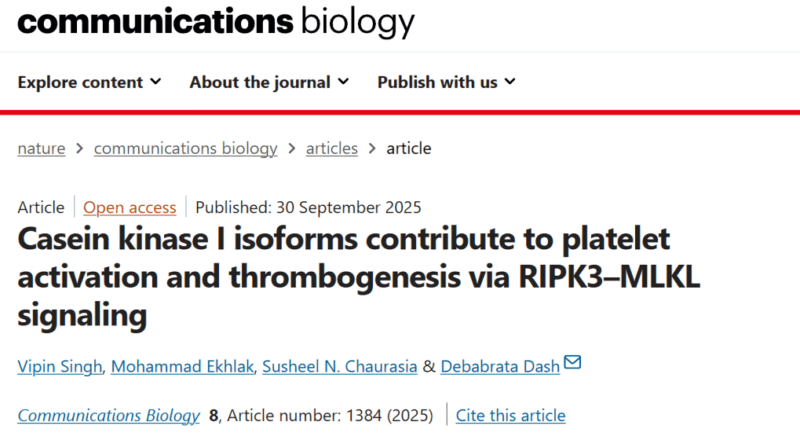View author Vipin Singh's details
Viewport: 800px width, 433px height.
(x=59, y=366)
